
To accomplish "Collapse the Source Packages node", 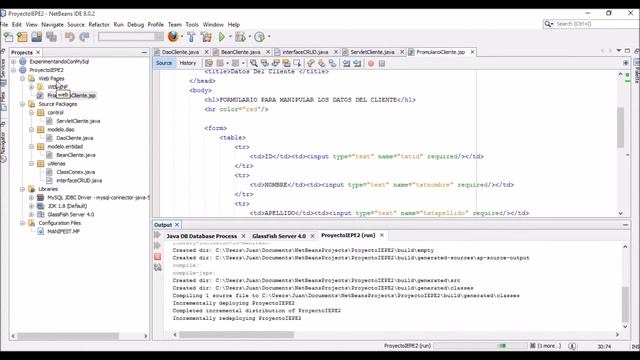I will pos(22,104).
